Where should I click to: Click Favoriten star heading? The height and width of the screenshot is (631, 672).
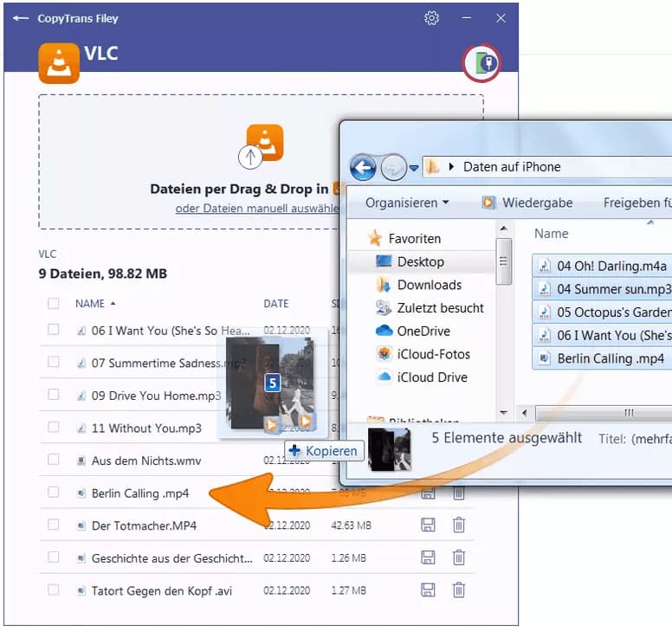[x=404, y=238]
